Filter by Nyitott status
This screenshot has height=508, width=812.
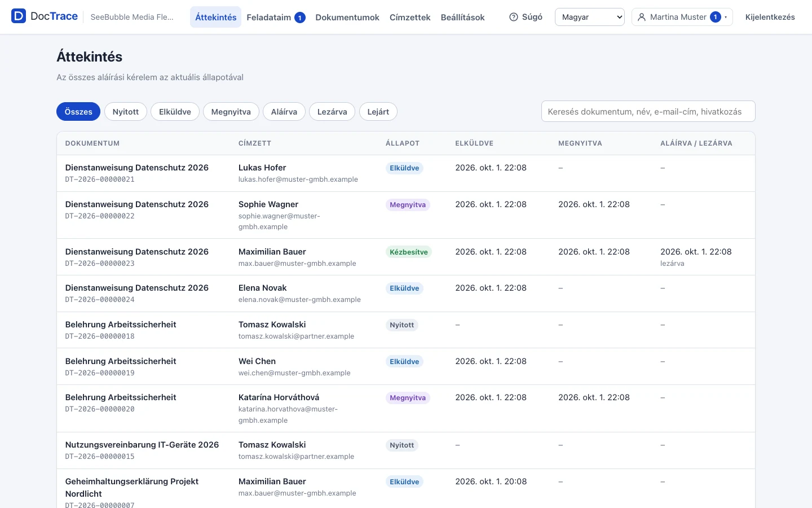point(126,112)
